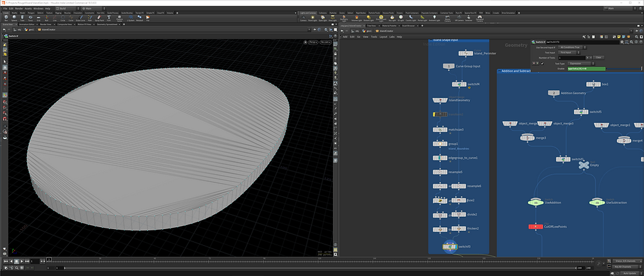Click the current frame marker on timeline
The image size is (644, 276).
[50, 259]
